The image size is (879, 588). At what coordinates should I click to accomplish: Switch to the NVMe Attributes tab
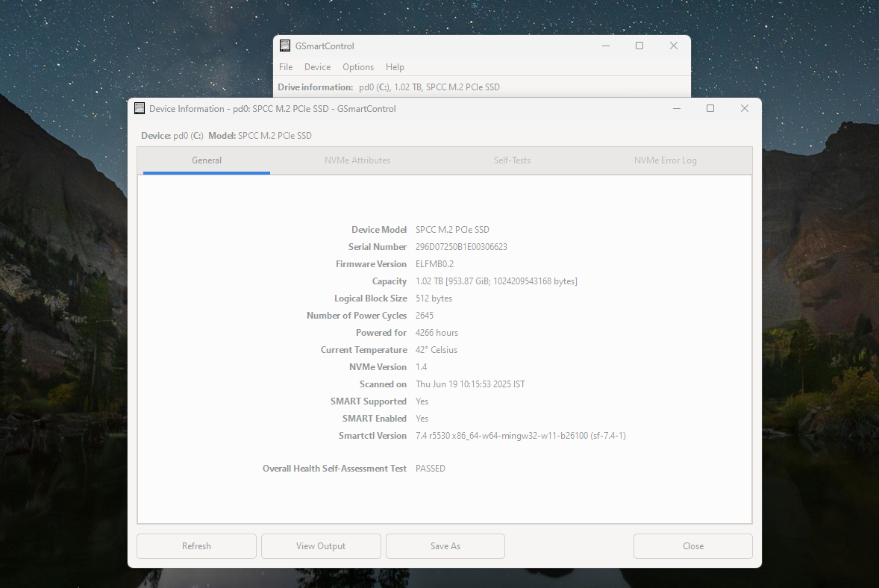(357, 160)
